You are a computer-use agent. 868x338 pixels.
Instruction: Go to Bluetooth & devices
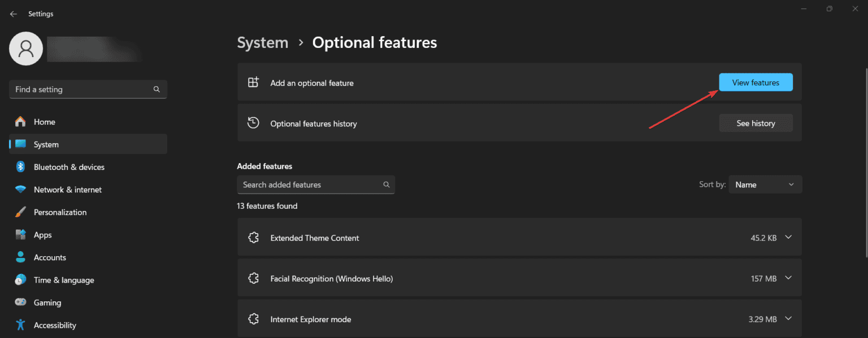tap(88, 167)
